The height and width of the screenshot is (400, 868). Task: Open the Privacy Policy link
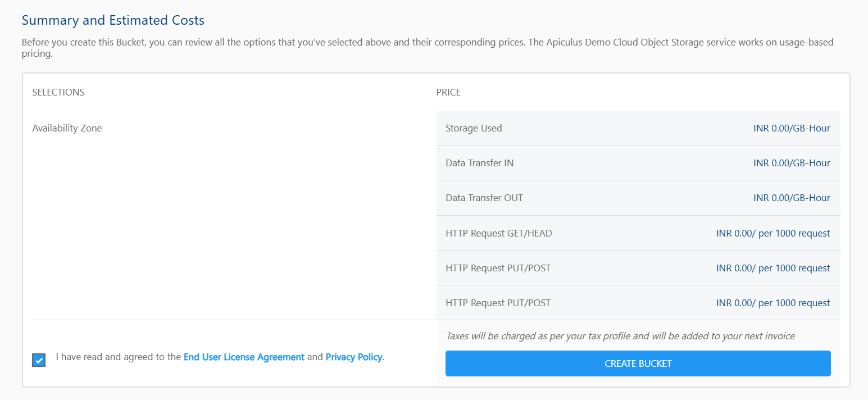click(353, 357)
